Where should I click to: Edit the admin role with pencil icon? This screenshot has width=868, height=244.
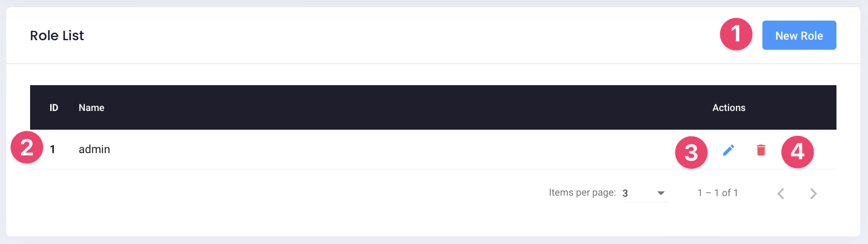[x=728, y=150]
